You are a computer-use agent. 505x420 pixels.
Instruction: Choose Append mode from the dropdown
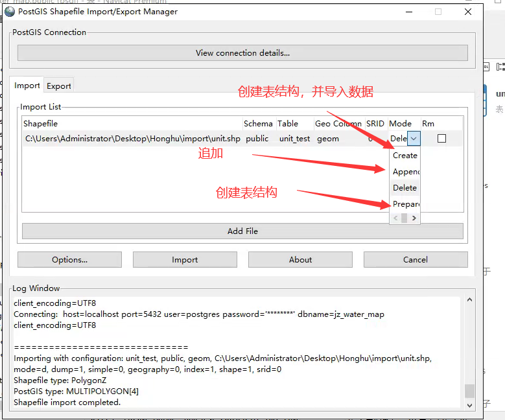pyautogui.click(x=406, y=172)
